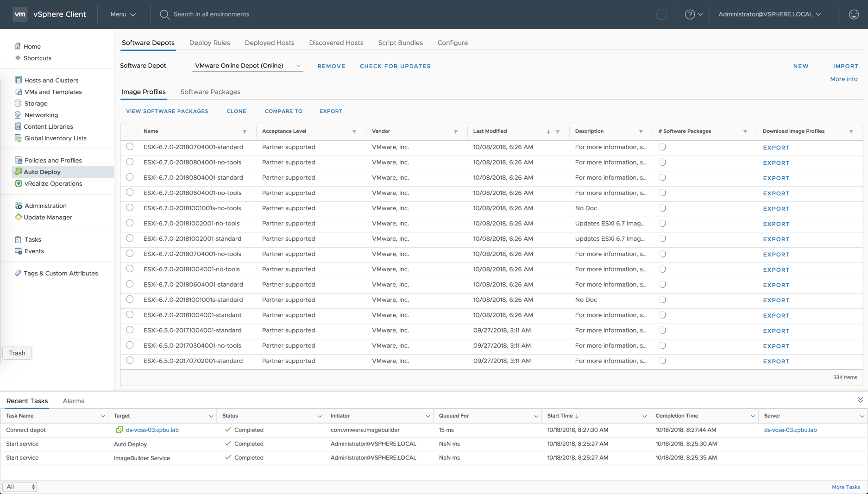Filter the Name column
The image size is (868, 494).
245,132
